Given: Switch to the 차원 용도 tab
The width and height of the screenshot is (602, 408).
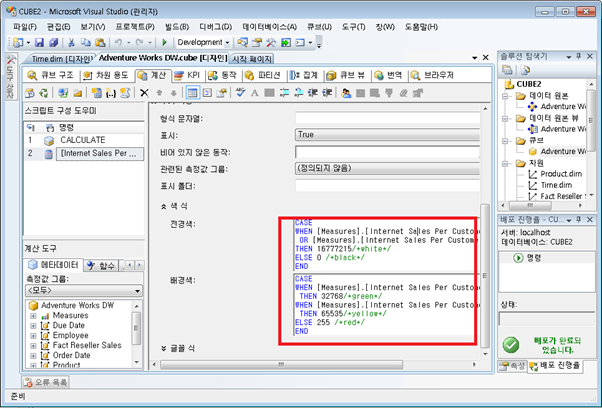Looking at the screenshot, I should pyautogui.click(x=106, y=75).
